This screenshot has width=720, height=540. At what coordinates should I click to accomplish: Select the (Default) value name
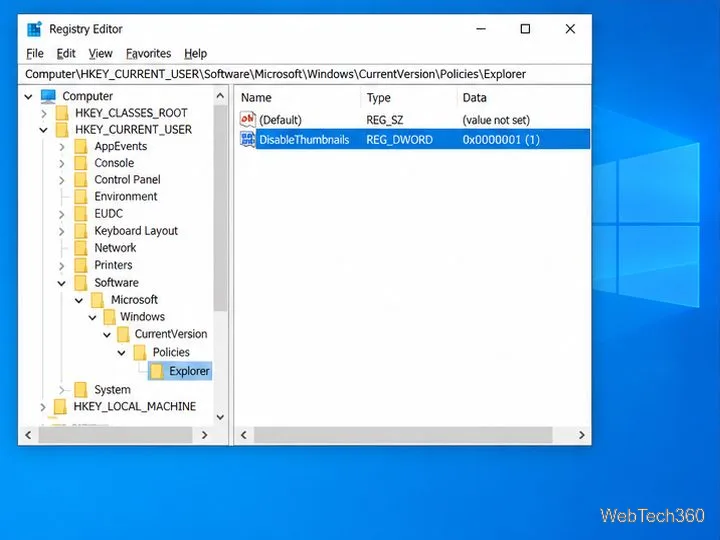coord(280,120)
